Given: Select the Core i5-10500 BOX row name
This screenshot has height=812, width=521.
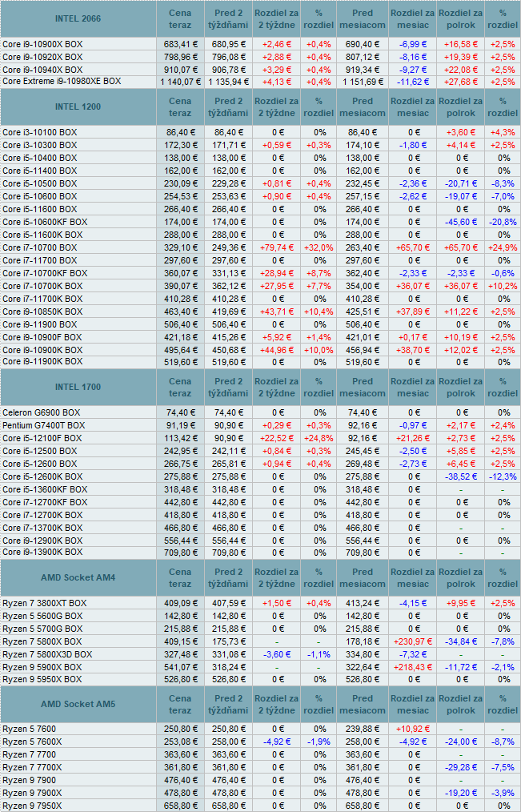Looking at the screenshot, I should pos(39,184).
